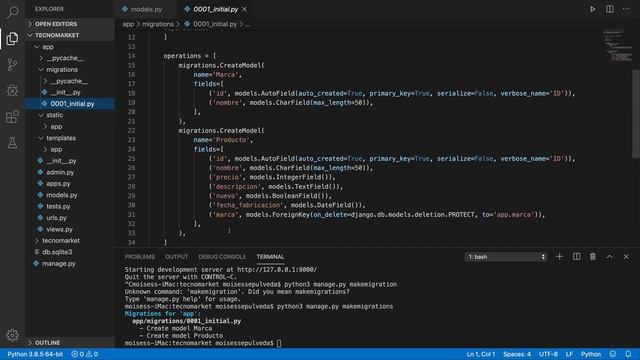This screenshot has width=640, height=360.
Task: Click migrations breadcrumb in editor path
Action: tap(158, 24)
